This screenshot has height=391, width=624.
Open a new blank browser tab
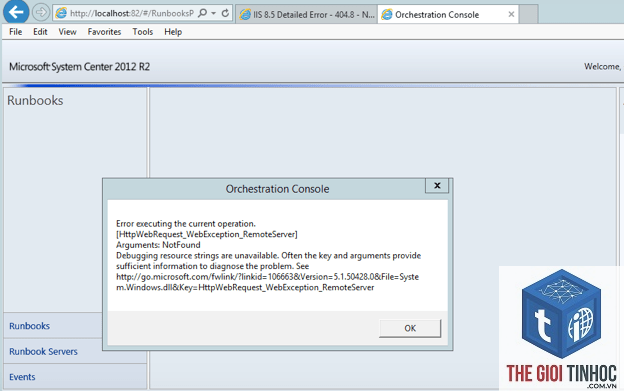coord(528,15)
